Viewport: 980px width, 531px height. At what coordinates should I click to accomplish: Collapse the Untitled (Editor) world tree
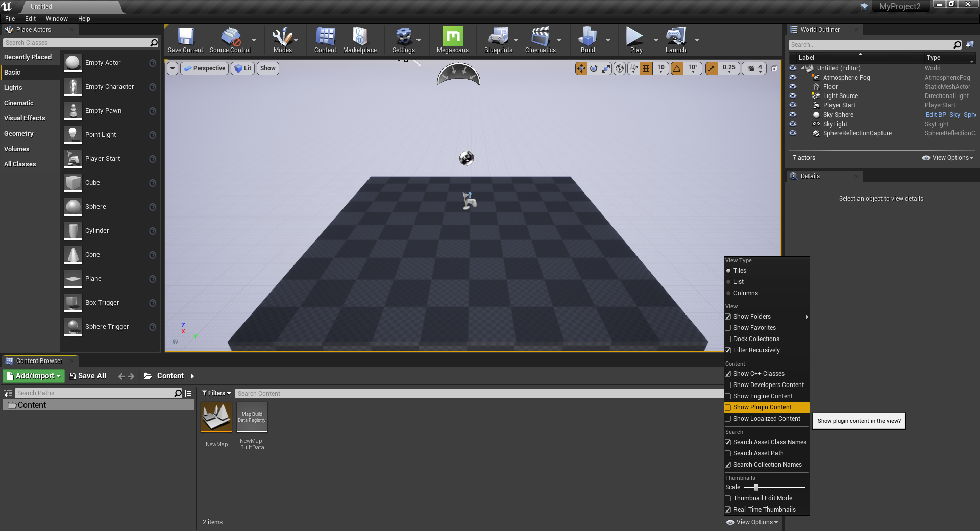pyautogui.click(x=802, y=68)
